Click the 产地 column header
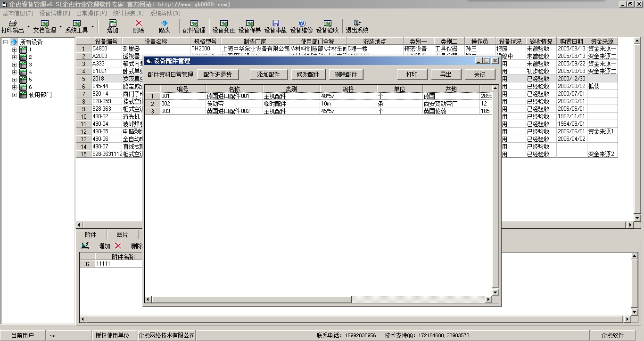 click(451, 89)
